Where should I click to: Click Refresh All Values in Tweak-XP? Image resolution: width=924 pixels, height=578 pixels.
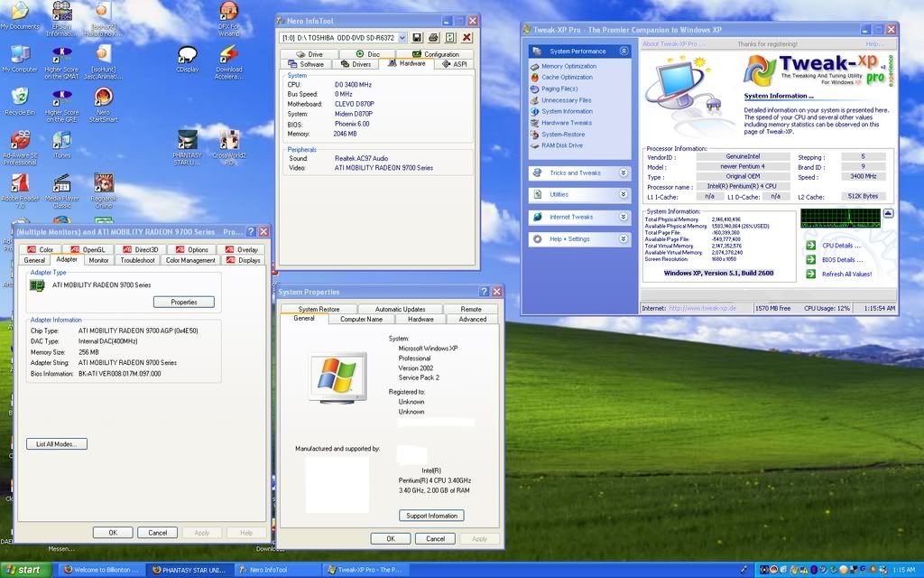click(846, 274)
